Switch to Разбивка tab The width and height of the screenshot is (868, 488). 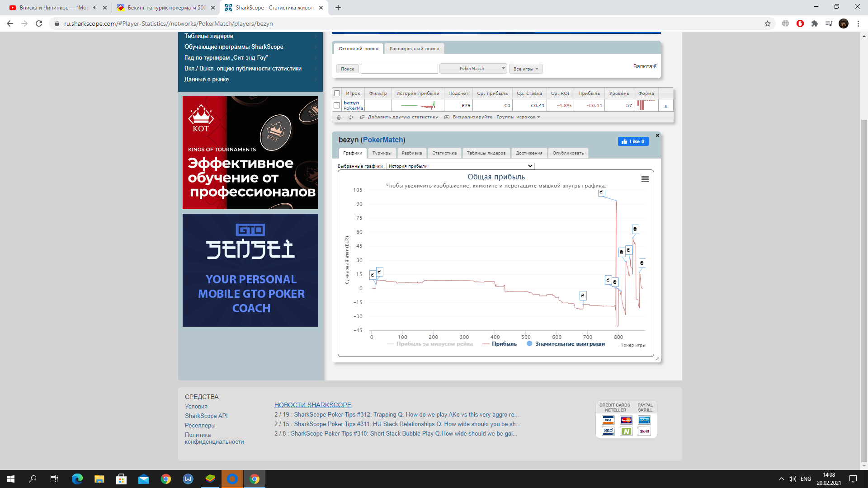coord(412,153)
